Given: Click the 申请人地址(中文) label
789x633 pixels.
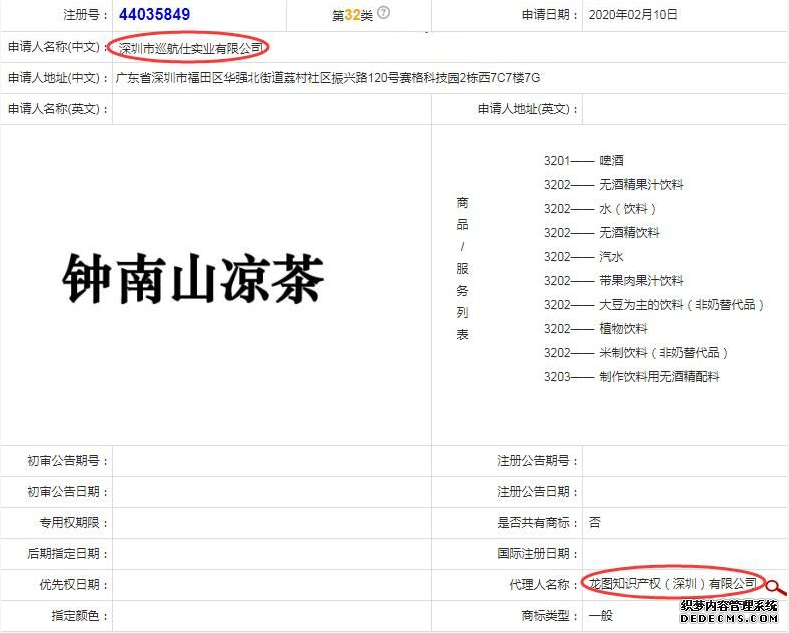Looking at the screenshot, I should 58,78.
